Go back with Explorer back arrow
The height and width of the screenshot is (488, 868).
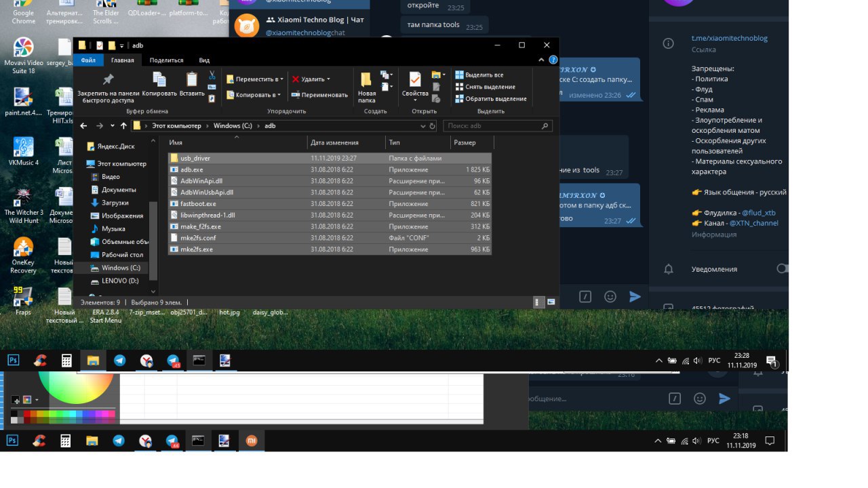[x=83, y=126]
